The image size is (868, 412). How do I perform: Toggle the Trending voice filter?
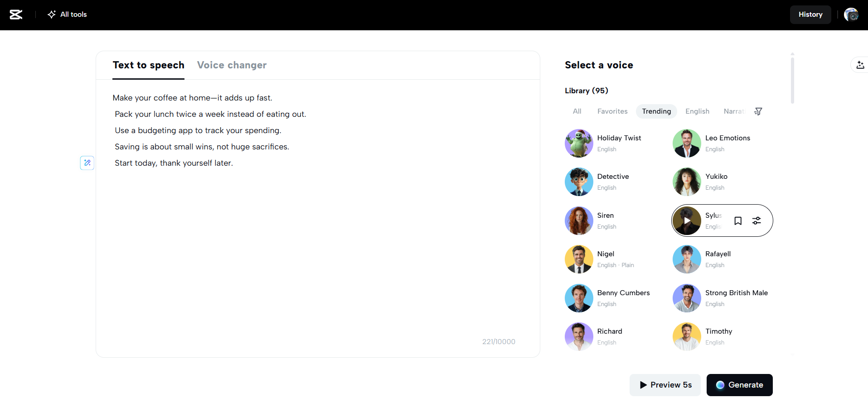coord(656,111)
